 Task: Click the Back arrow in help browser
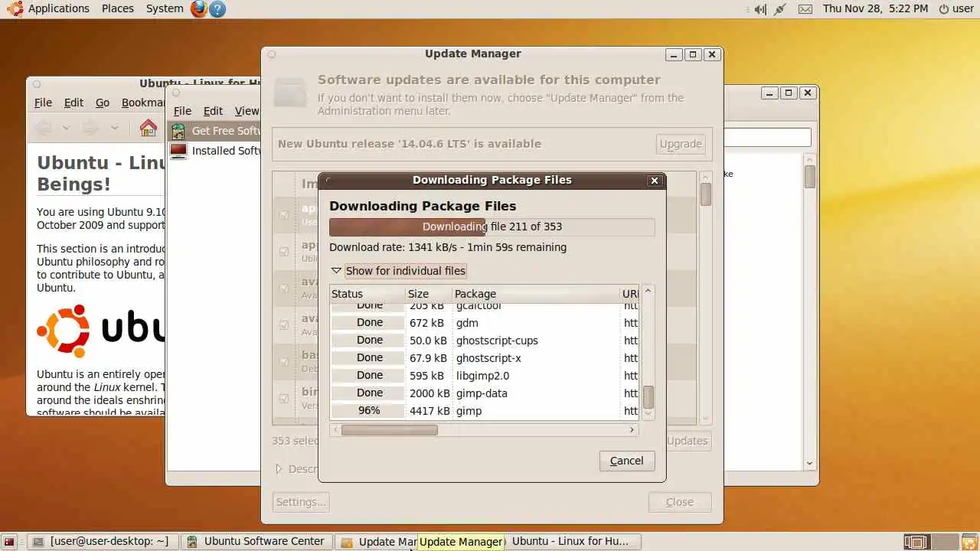pos(44,128)
